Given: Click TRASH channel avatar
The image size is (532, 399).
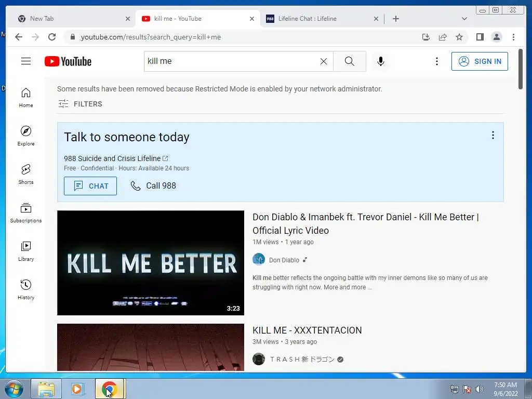Looking at the screenshot, I should pyautogui.click(x=259, y=359).
